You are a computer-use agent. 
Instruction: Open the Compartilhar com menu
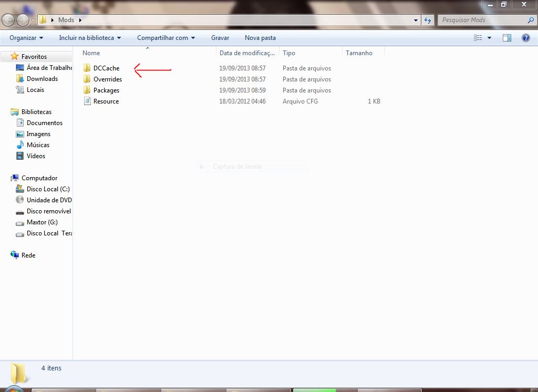click(x=165, y=37)
